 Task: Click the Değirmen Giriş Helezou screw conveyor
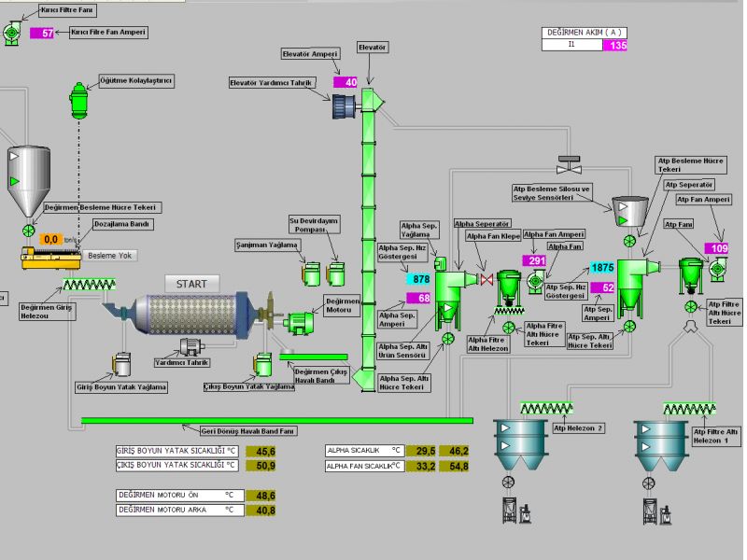pos(86,286)
